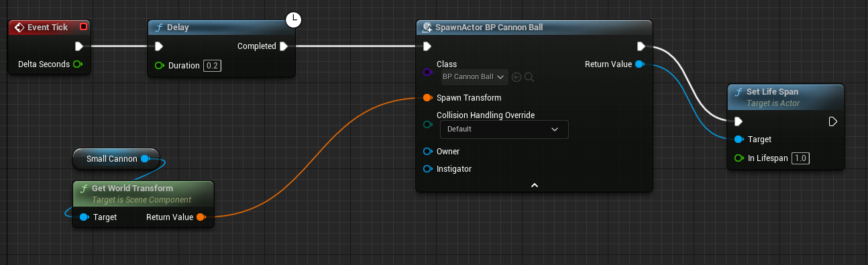Collapse SpawnActor advanced pins with the chevron

tap(535, 185)
